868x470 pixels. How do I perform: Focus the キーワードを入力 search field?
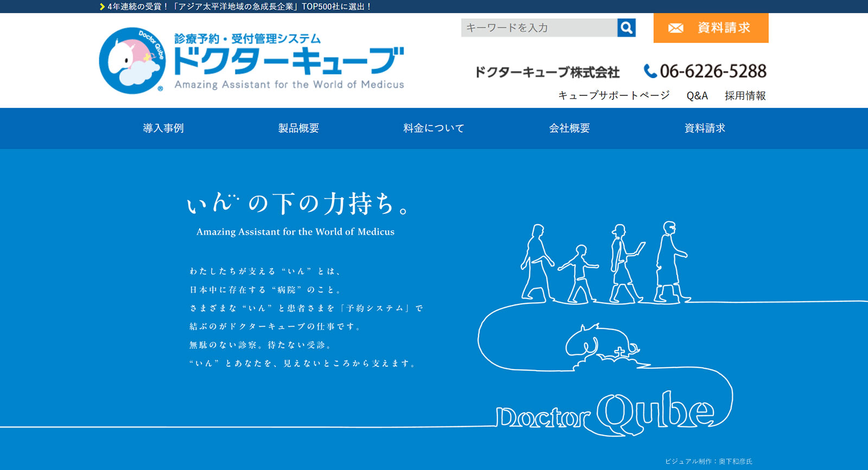click(539, 28)
